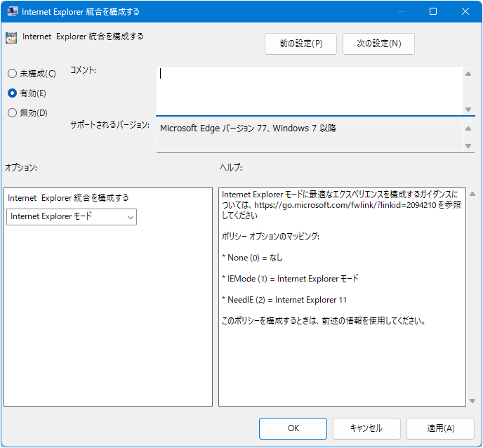Open the Internet Explorer モード dropdown
Screen dimensions: 483x448
(72, 217)
